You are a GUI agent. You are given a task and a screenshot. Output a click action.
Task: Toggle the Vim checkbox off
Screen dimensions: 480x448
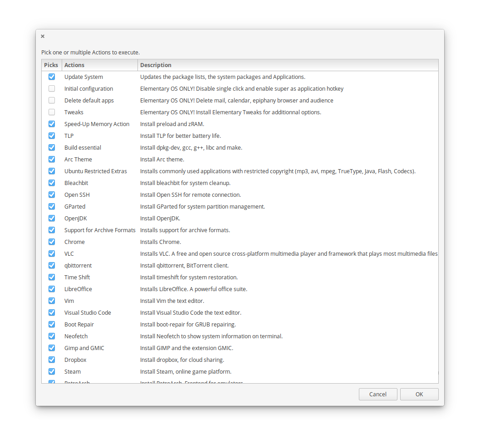pyautogui.click(x=52, y=301)
